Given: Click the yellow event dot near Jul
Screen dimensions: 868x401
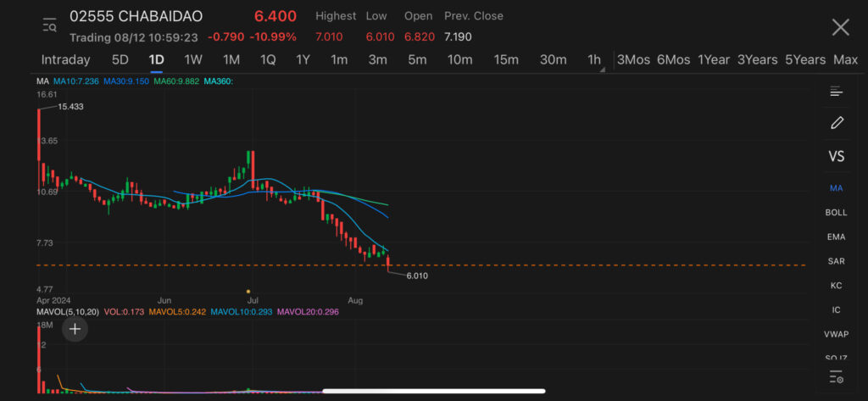Looking at the screenshot, I should pyautogui.click(x=248, y=291).
